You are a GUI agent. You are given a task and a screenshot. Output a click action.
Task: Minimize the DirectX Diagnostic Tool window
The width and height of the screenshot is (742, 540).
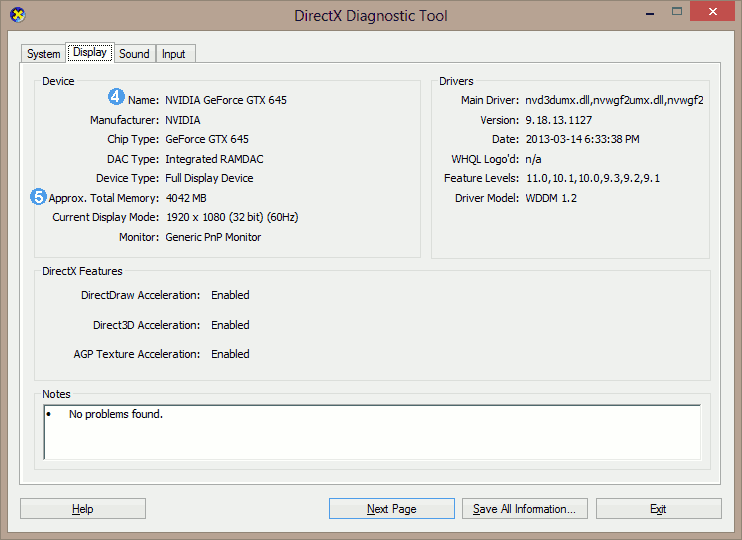tap(650, 12)
